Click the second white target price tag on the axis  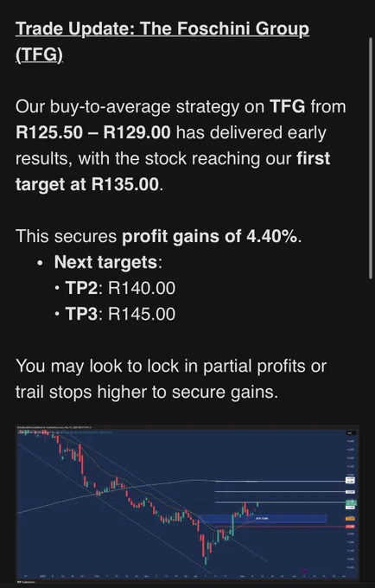click(350, 492)
